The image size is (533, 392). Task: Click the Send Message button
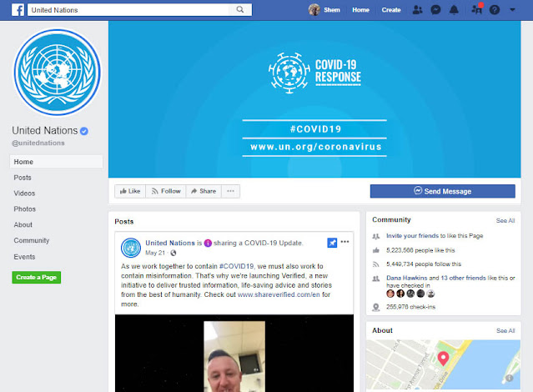443,191
